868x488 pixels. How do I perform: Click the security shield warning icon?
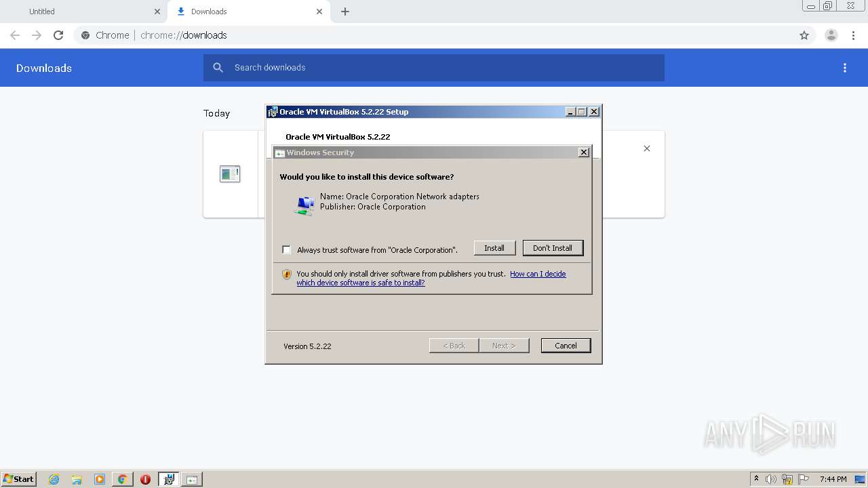(286, 274)
